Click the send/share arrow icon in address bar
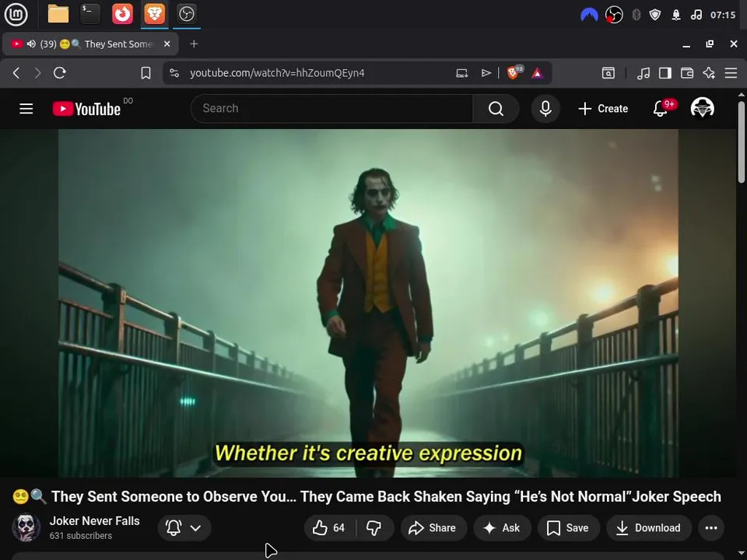 (486, 73)
